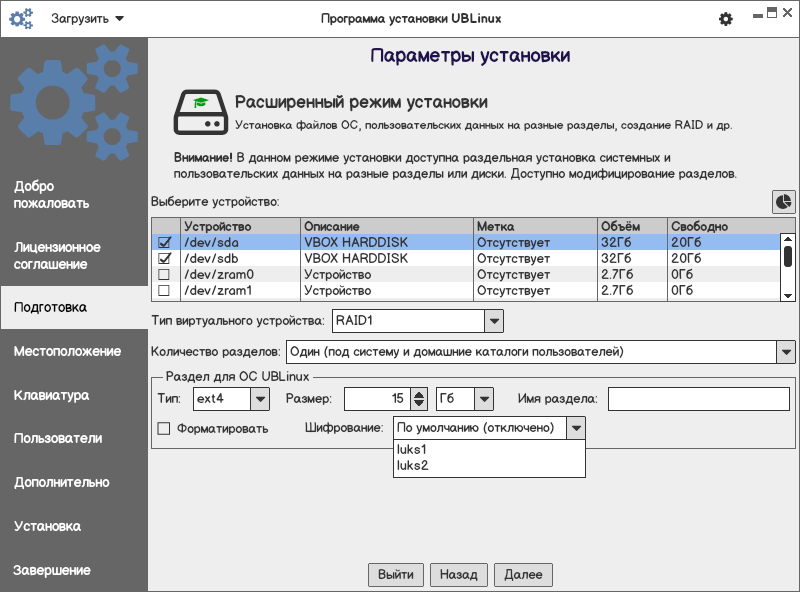Expand the Количество разделов dropdown
The height and width of the screenshot is (592, 800).
pyautogui.click(x=785, y=352)
